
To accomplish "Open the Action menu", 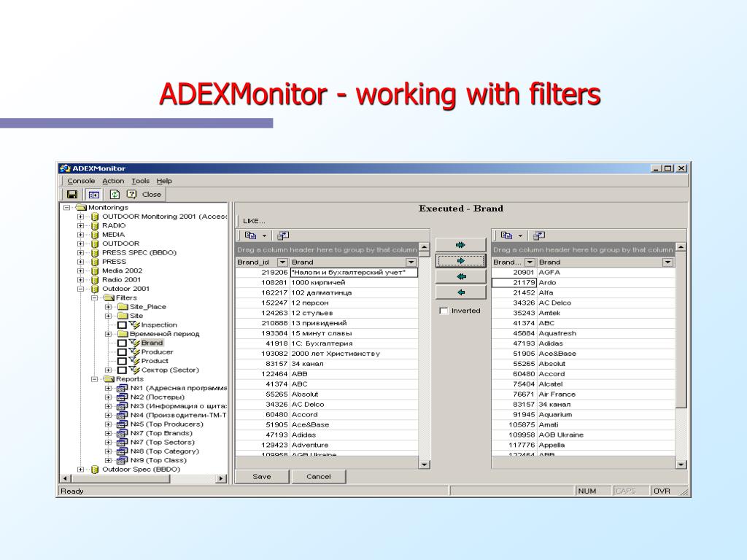I will point(113,181).
